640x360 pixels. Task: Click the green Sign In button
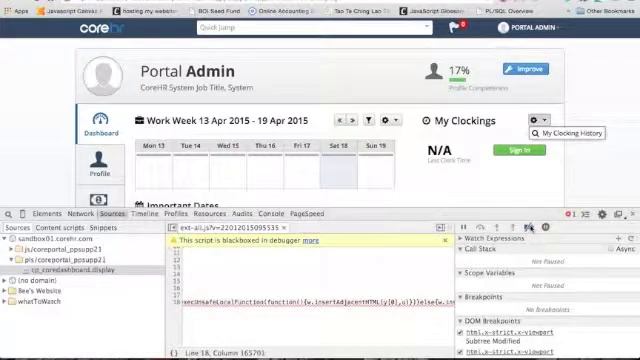pos(519,150)
